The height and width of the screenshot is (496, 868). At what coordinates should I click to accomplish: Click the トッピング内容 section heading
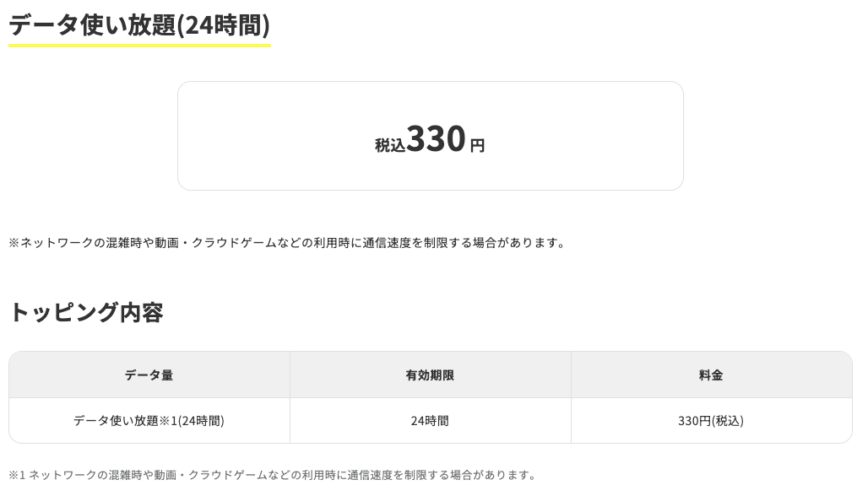(86, 312)
